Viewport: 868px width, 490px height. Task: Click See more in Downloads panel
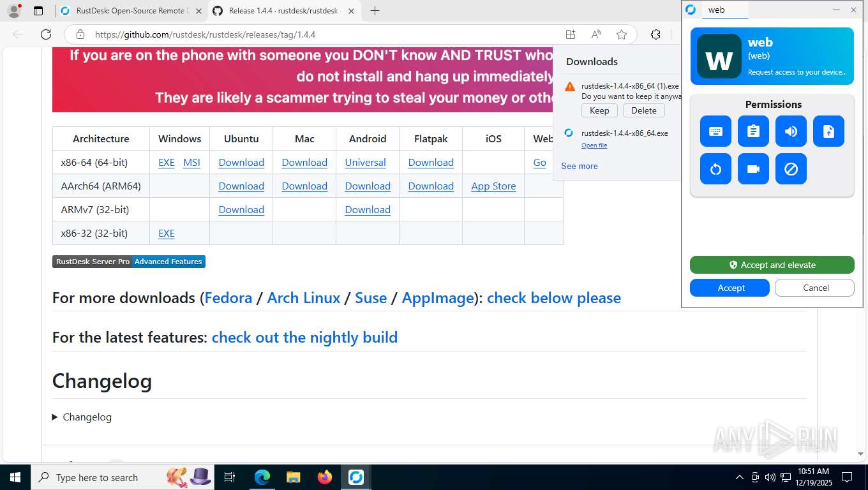(x=580, y=166)
